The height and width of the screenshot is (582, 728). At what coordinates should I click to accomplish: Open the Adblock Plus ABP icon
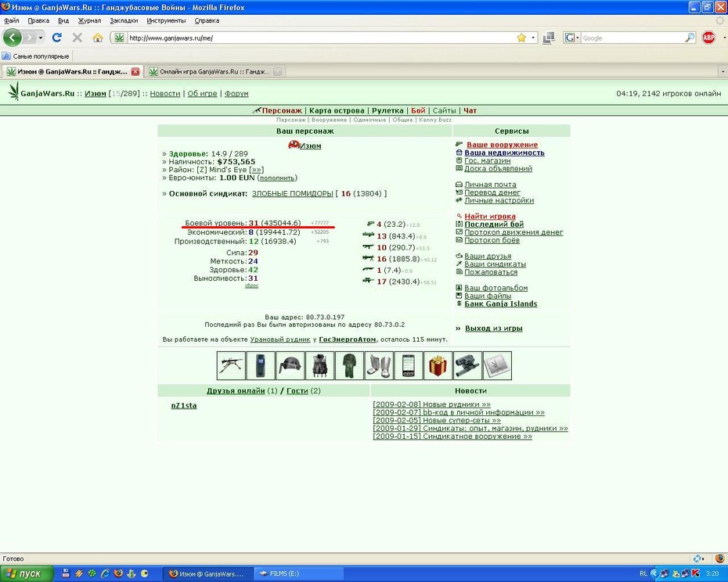click(708, 38)
